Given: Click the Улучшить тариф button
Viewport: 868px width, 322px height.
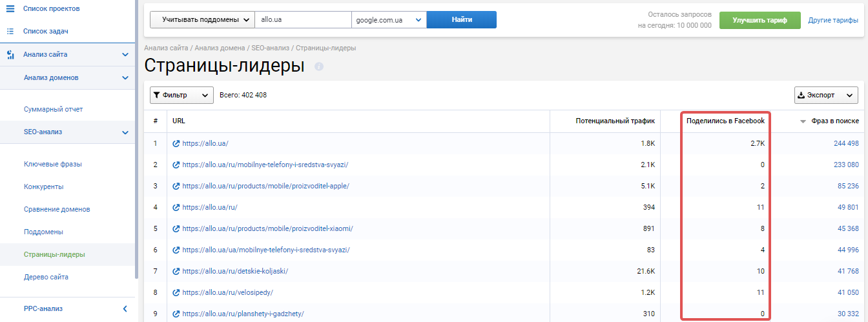Looking at the screenshot, I should click(x=760, y=20).
